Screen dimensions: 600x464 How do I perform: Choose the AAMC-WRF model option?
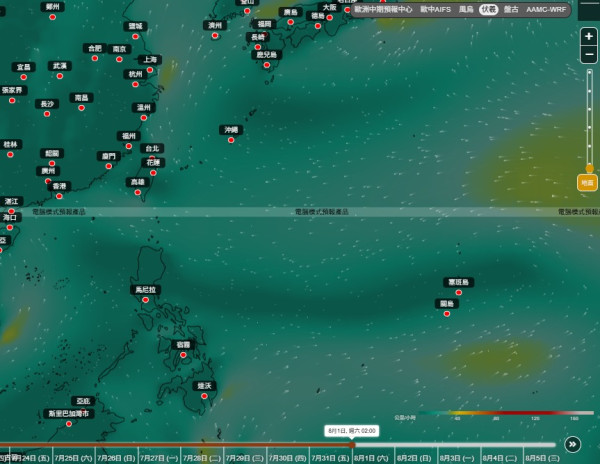click(x=546, y=9)
